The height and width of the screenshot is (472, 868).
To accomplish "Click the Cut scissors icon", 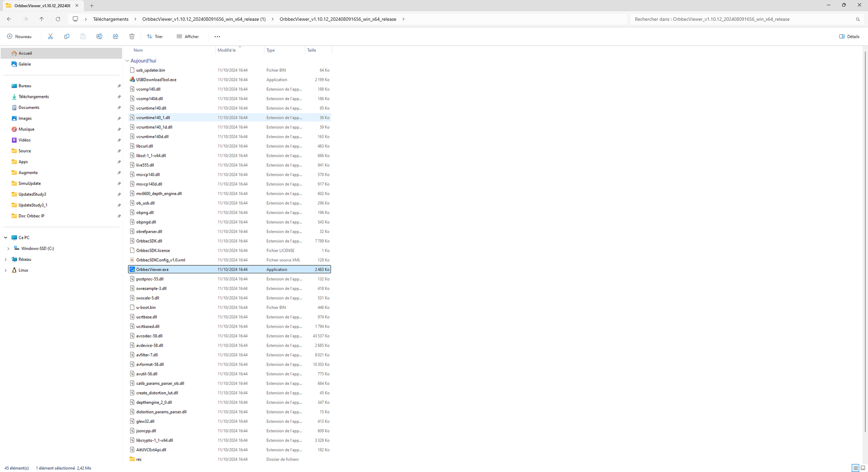I will (50, 36).
